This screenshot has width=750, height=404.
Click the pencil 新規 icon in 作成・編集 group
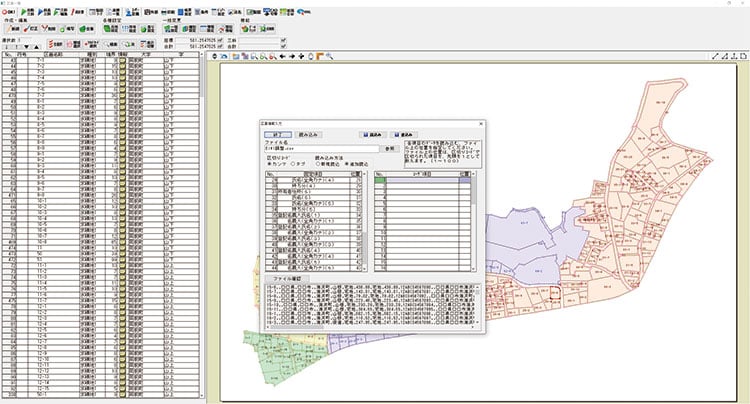click(13, 29)
